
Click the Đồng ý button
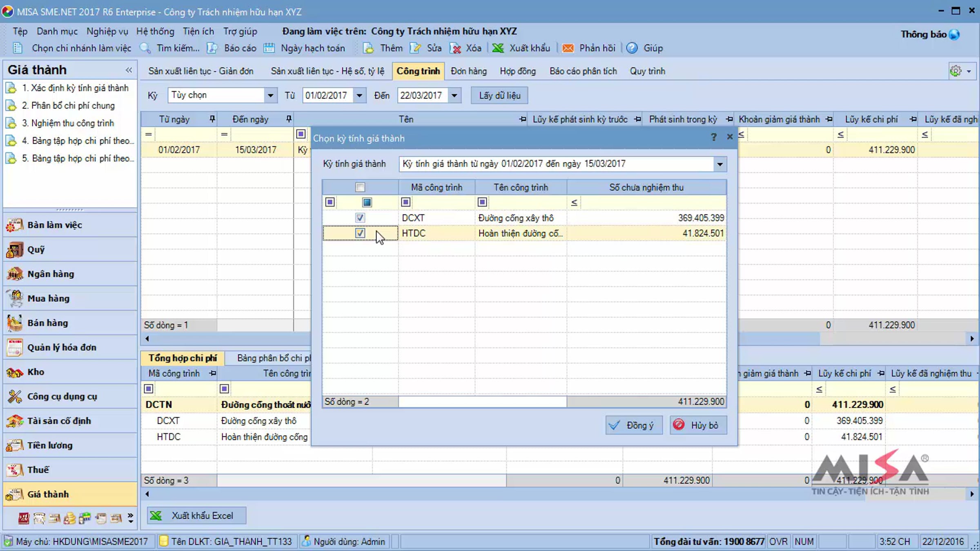coord(634,425)
